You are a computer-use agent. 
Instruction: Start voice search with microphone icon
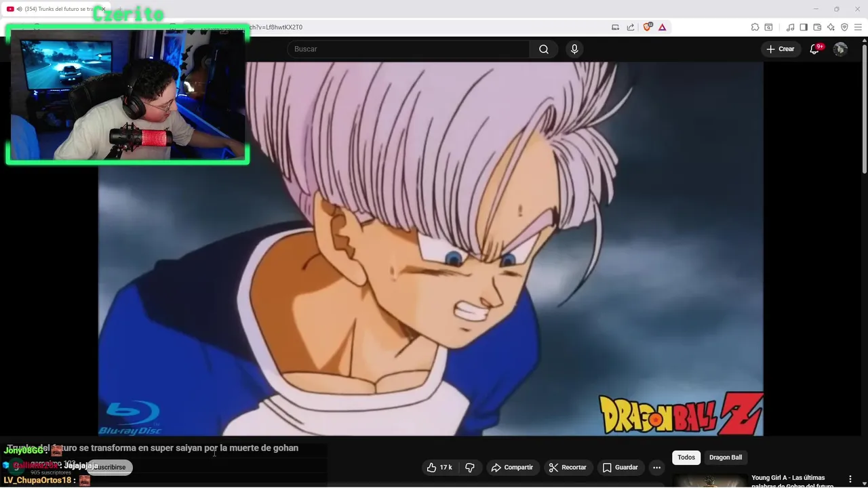pyautogui.click(x=574, y=49)
